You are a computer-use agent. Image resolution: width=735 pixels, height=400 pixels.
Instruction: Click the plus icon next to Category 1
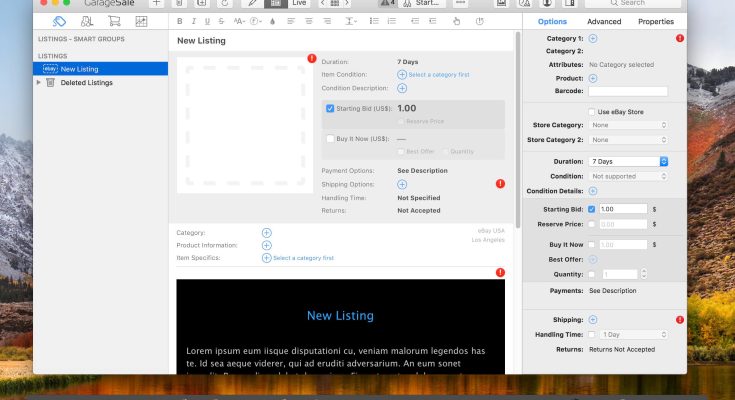pos(593,38)
